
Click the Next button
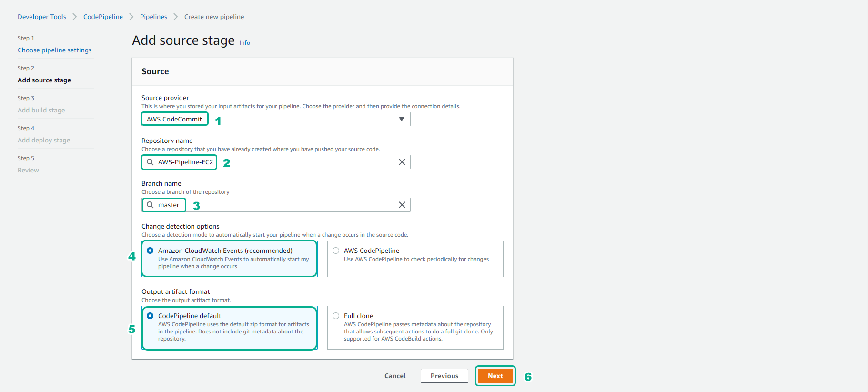tap(495, 376)
